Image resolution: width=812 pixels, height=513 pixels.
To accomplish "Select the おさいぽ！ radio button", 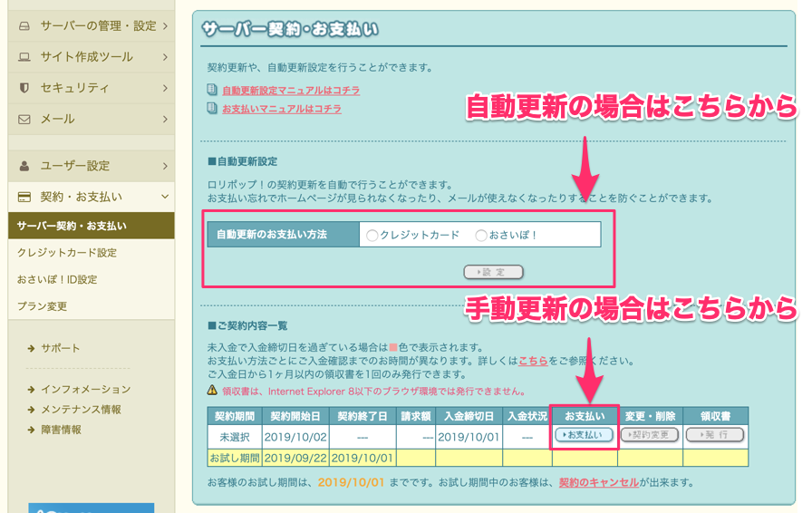I will coord(481,235).
